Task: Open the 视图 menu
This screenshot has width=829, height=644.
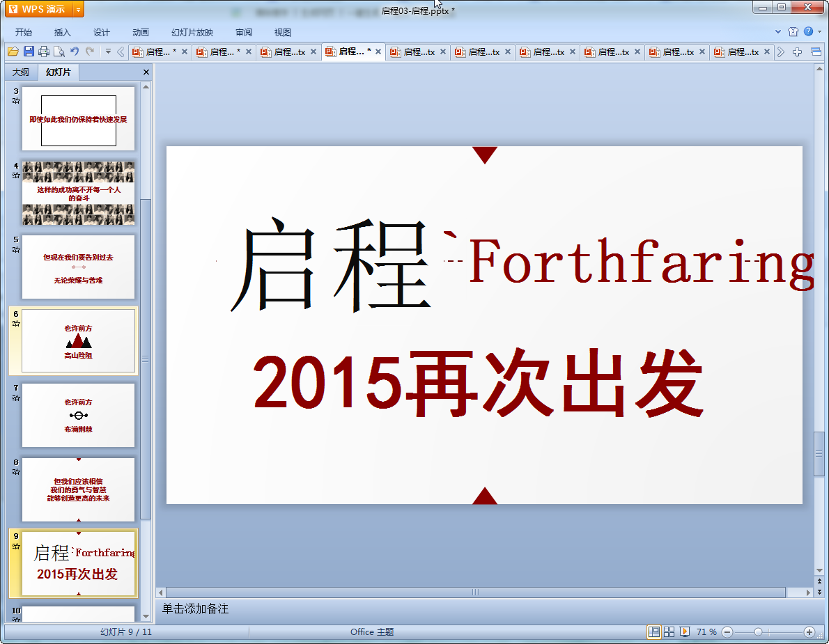Action: [283, 32]
